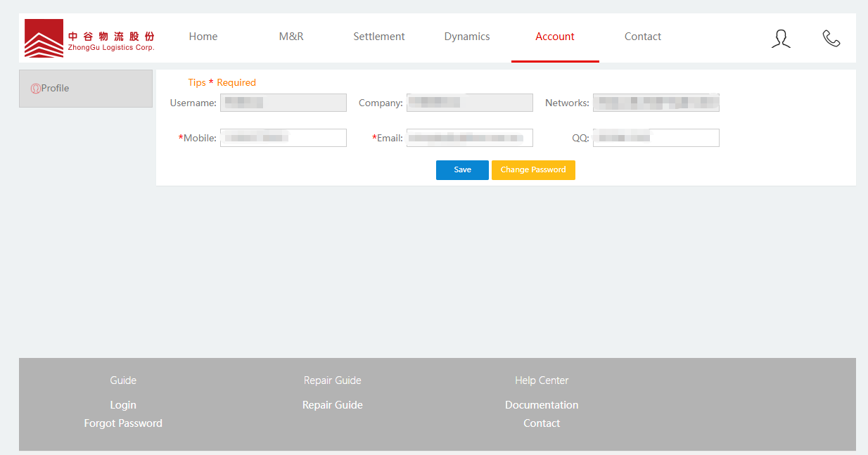Open the Dynamics tab
Image resolution: width=868 pixels, height=455 pixels.
point(467,37)
